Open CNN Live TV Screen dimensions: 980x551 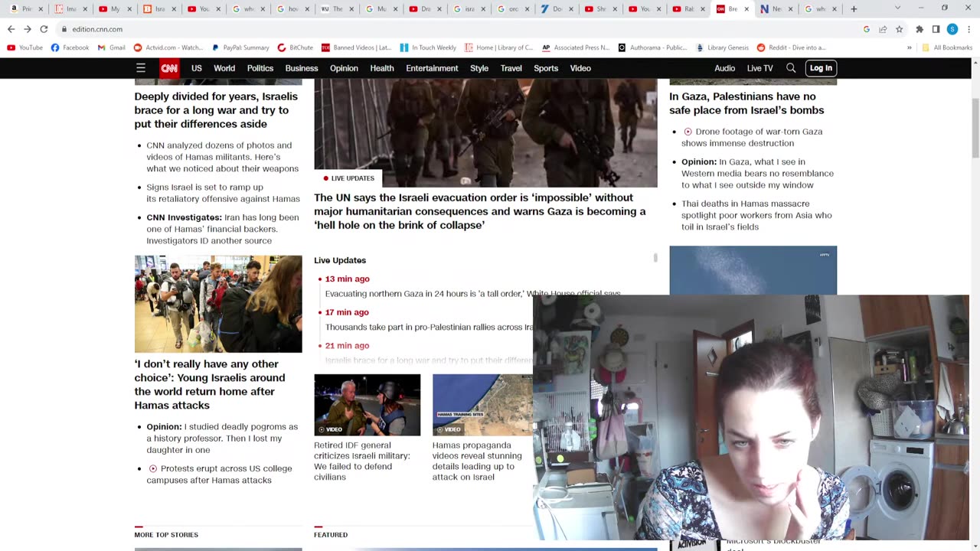(x=760, y=68)
